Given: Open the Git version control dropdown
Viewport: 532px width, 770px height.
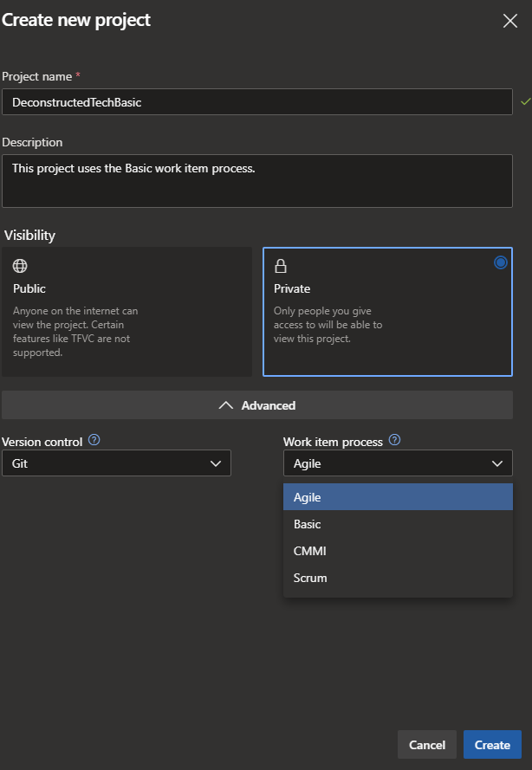Looking at the screenshot, I should pyautogui.click(x=116, y=463).
